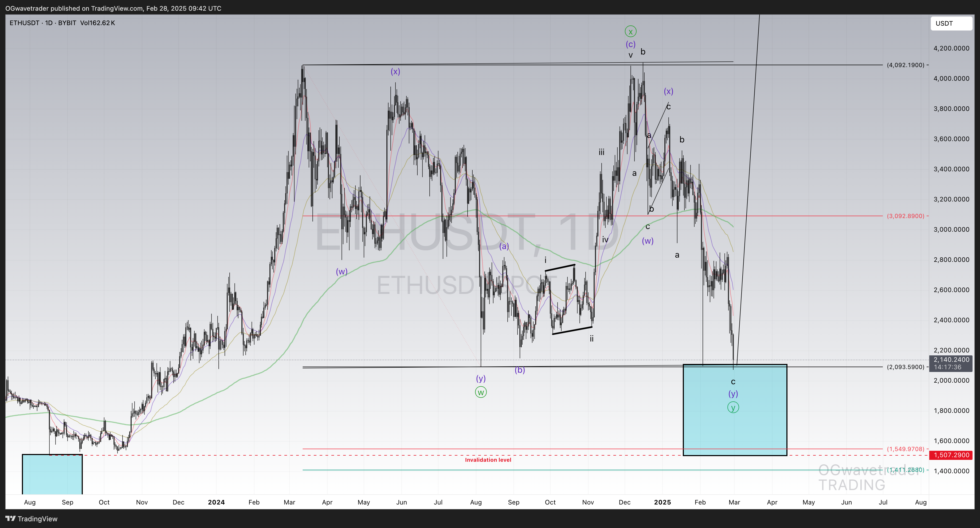Click the 2,800.0000 price axis label

coord(951,260)
